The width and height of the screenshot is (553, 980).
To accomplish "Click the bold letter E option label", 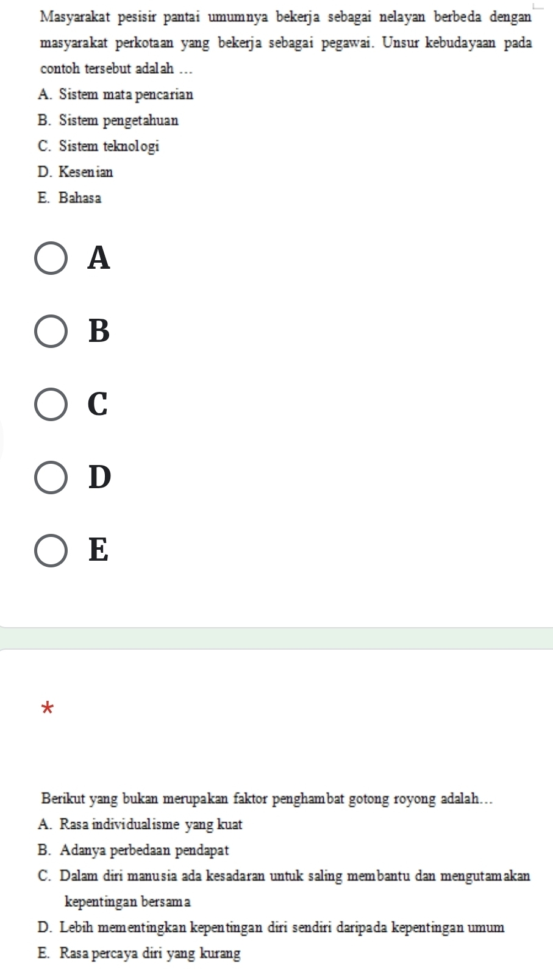I will tap(98, 551).
